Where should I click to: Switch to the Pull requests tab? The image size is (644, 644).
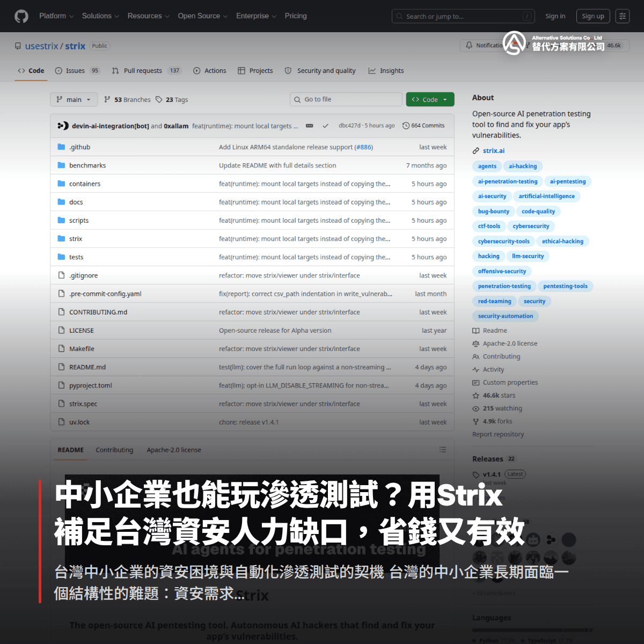tap(147, 70)
